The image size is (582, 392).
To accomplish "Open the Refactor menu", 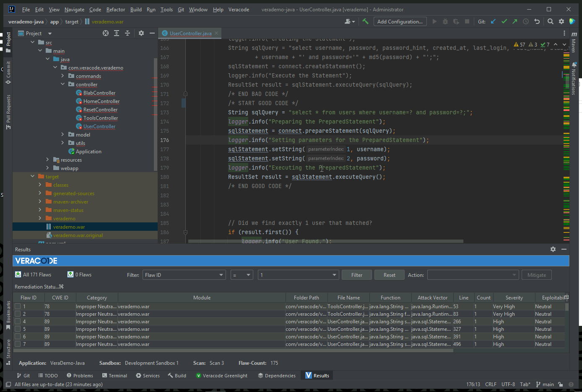I will tap(116, 10).
